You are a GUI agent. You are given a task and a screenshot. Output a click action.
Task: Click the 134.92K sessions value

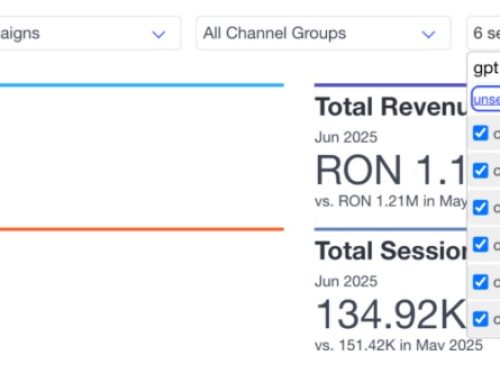pyautogui.click(x=391, y=314)
